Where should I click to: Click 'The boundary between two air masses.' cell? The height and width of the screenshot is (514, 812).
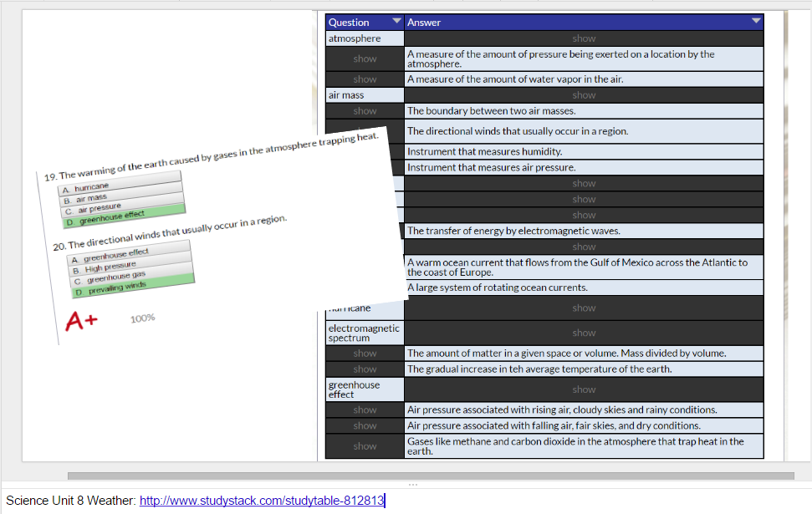pyautogui.click(x=584, y=111)
